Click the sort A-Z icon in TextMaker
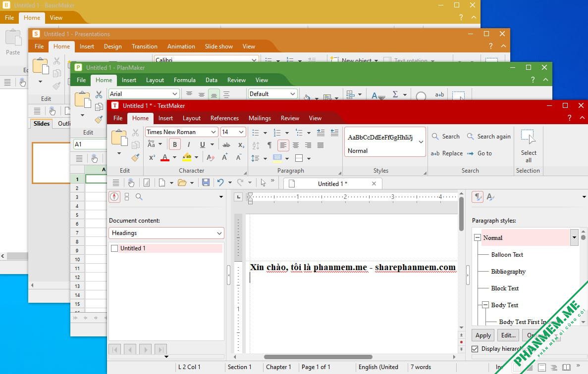588x374 pixels. [256, 145]
